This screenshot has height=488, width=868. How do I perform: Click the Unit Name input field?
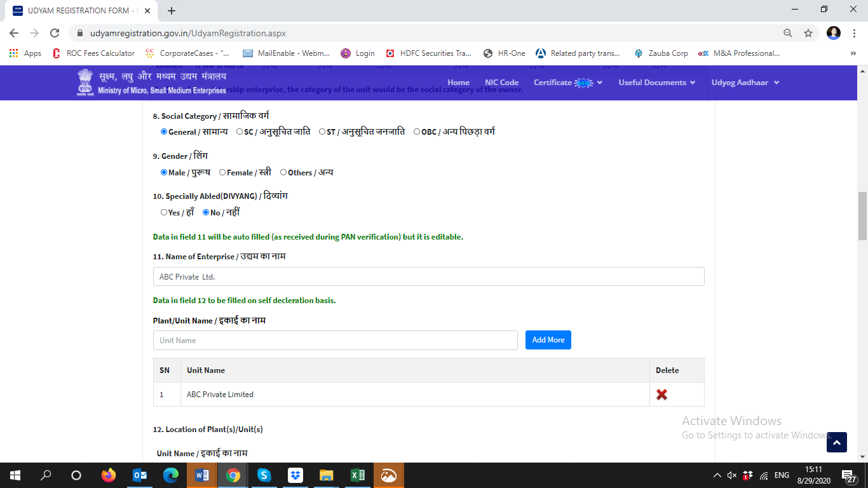click(335, 341)
